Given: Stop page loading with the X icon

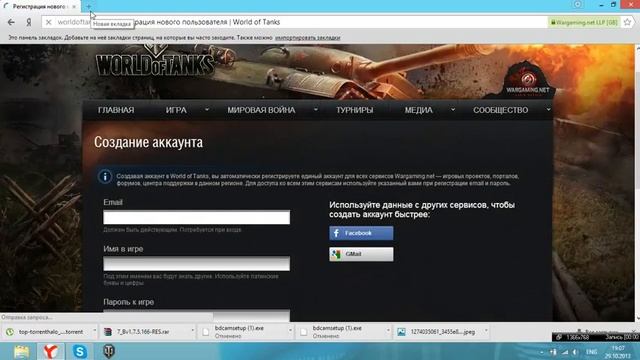Looking at the screenshot, I should tap(48, 22).
